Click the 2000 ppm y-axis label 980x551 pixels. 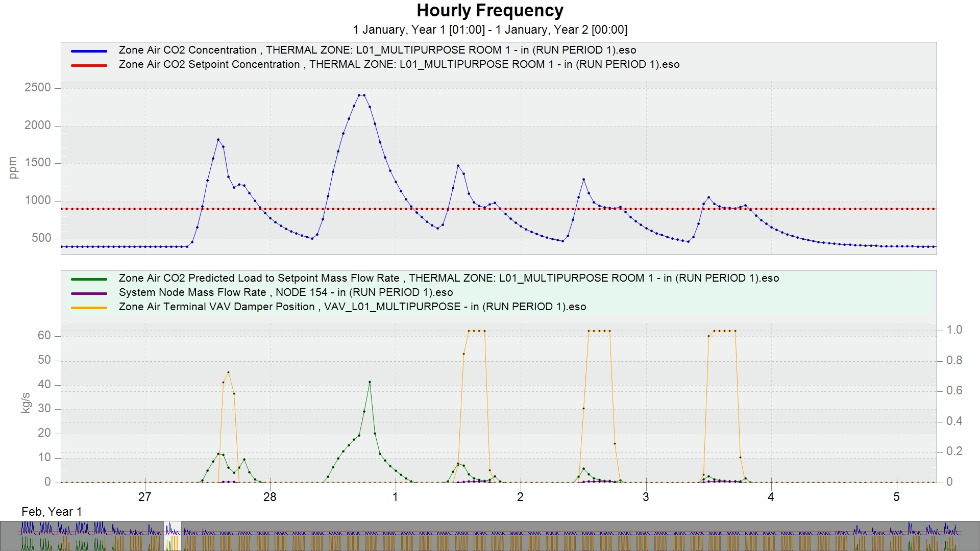(x=38, y=126)
